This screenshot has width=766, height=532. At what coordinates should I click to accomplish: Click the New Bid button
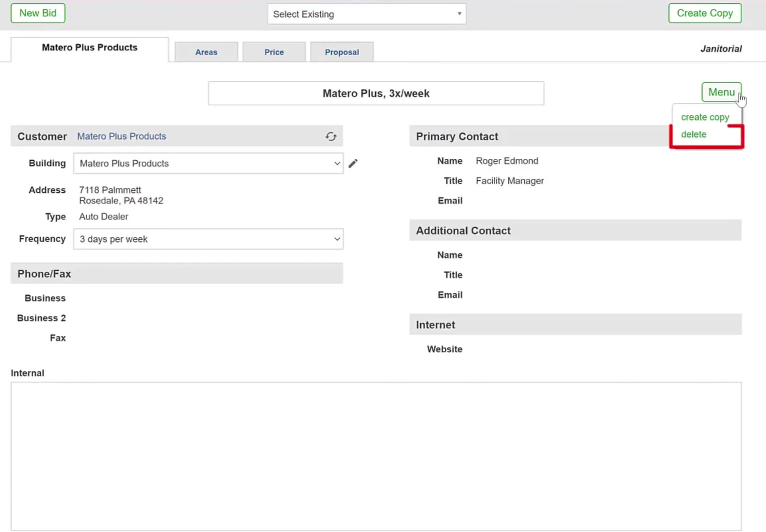[x=38, y=13]
